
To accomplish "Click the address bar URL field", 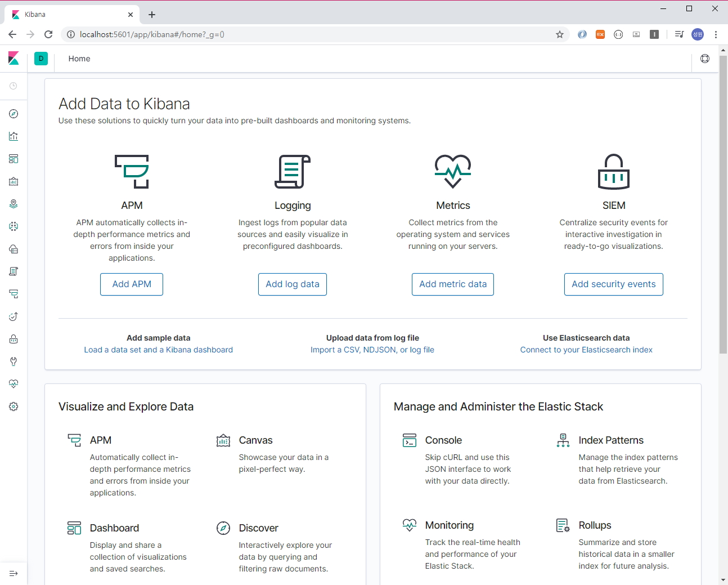I will tap(315, 34).
